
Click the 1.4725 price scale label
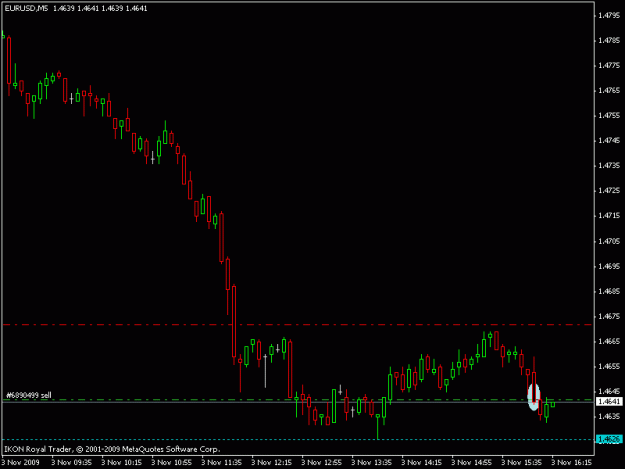tap(609, 190)
